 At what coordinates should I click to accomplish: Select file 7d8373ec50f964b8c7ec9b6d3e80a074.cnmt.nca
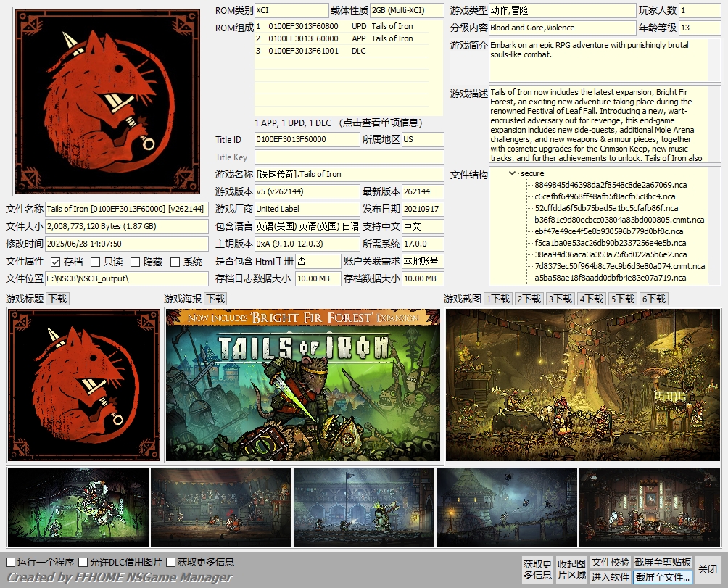[620, 266]
